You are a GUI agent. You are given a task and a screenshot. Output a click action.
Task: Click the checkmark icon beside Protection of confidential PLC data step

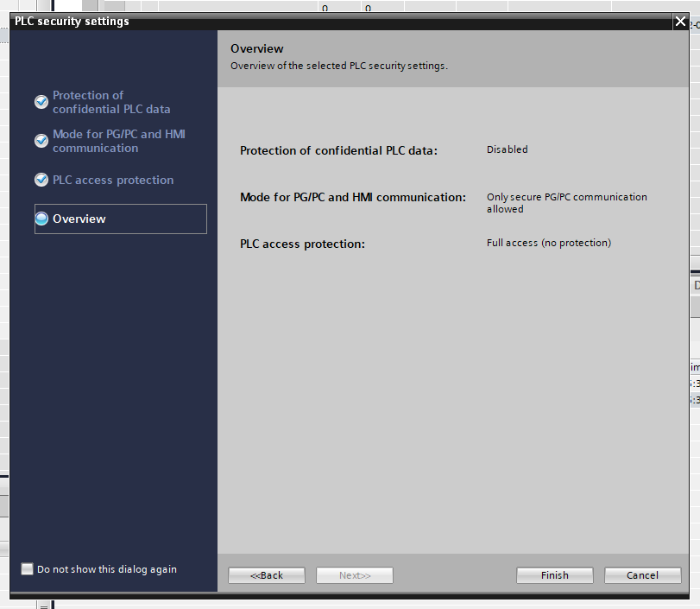(x=41, y=102)
